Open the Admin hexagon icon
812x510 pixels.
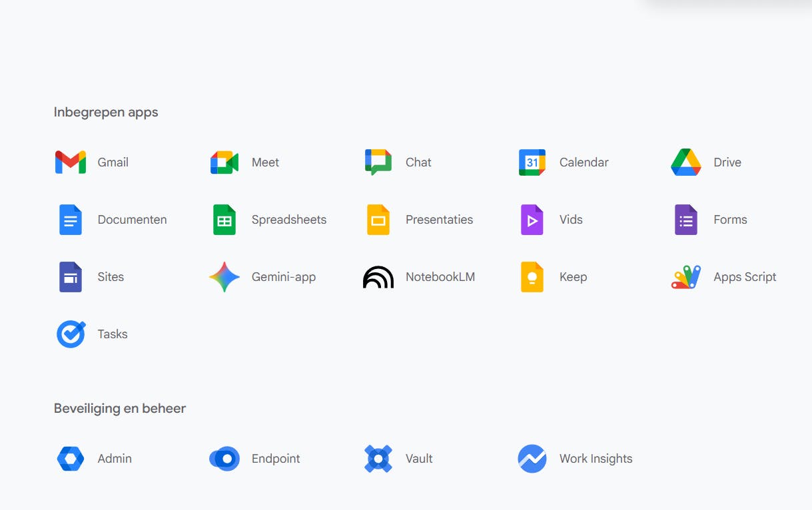click(71, 459)
